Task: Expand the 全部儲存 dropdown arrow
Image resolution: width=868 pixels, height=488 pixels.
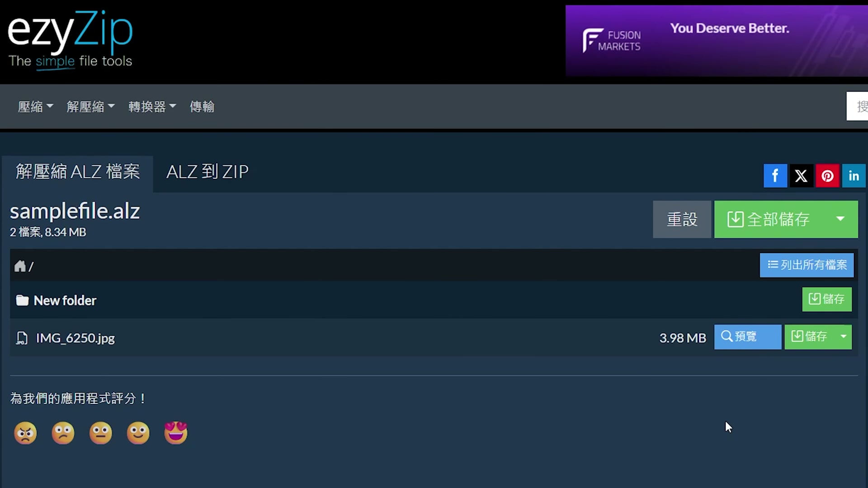Action: (840, 219)
